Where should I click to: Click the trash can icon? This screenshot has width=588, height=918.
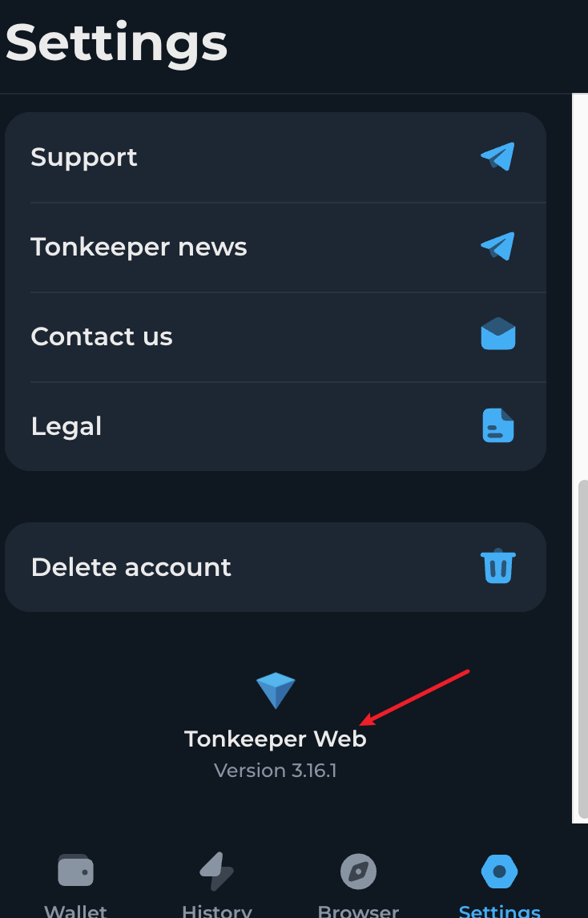[498, 566]
